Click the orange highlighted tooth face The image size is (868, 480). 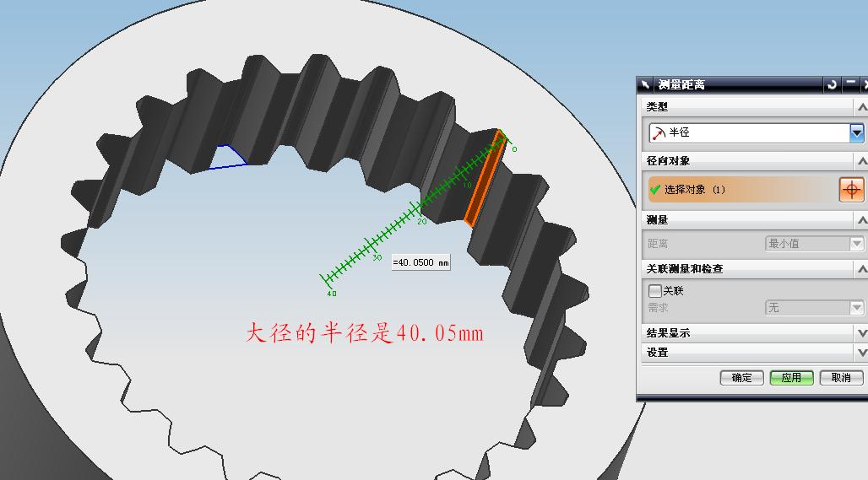[x=486, y=179]
